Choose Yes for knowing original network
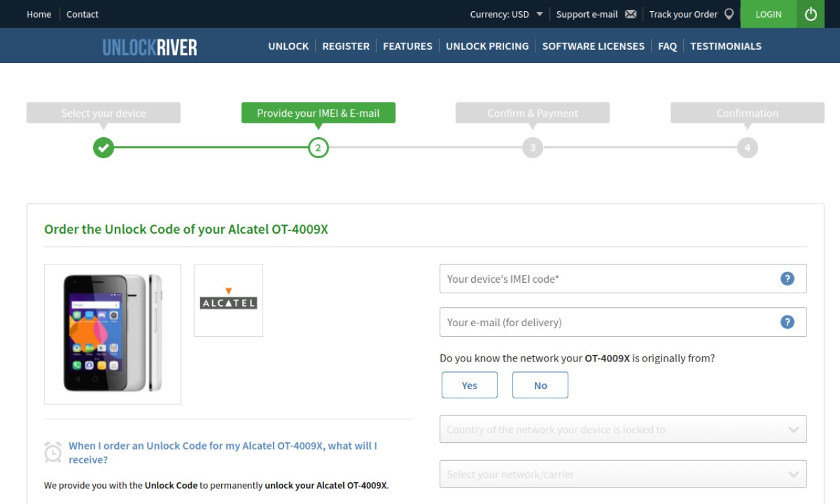 (x=470, y=385)
